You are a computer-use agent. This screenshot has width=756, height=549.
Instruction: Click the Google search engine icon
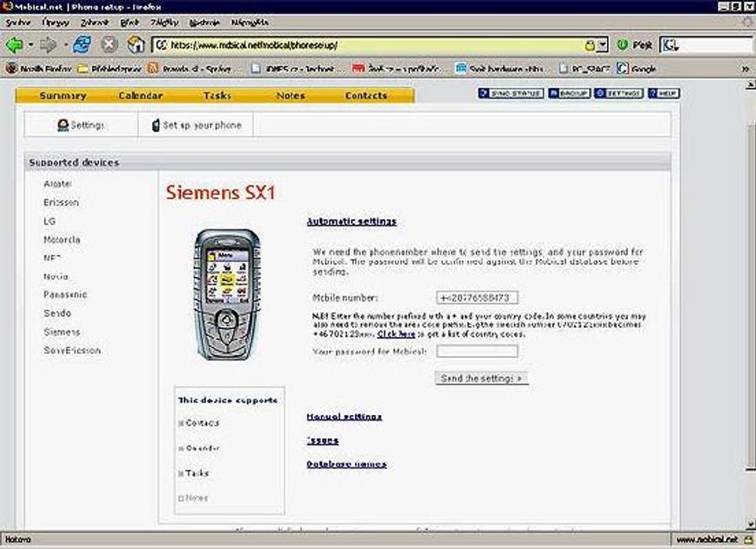pos(671,46)
